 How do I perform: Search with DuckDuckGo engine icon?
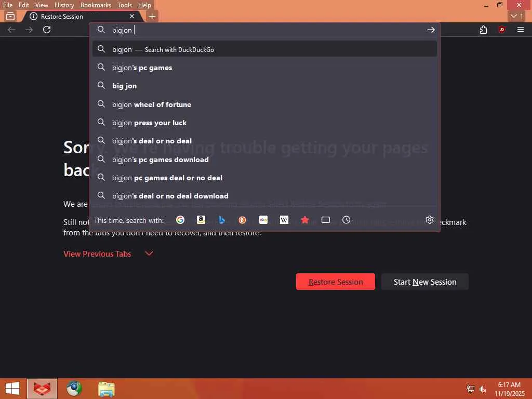242,220
